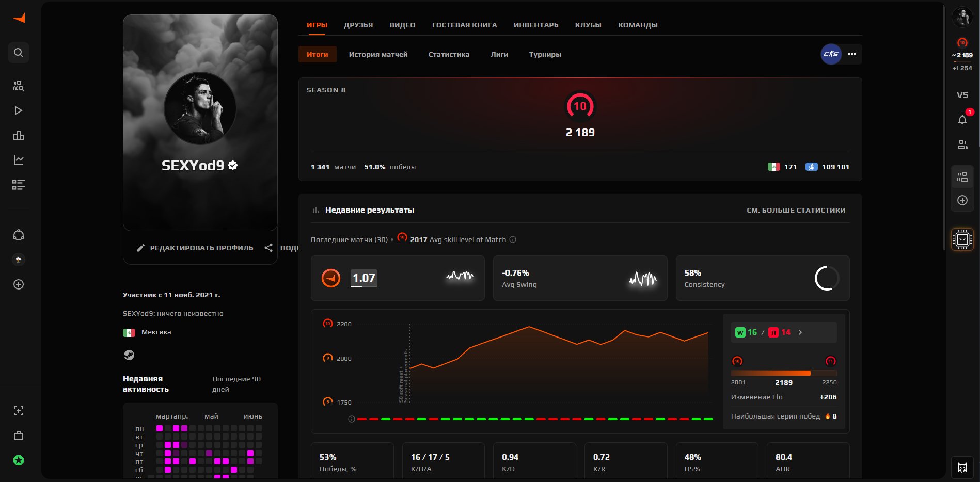
Task: Click the share icon below profile card
Action: click(x=268, y=248)
